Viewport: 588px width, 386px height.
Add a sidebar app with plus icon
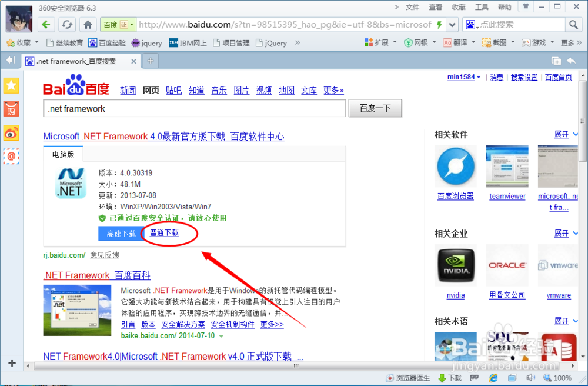(12, 363)
